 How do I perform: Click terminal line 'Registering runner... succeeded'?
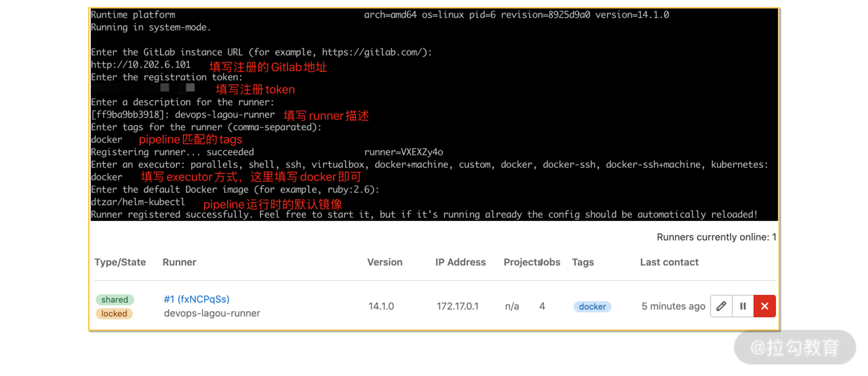tap(172, 152)
